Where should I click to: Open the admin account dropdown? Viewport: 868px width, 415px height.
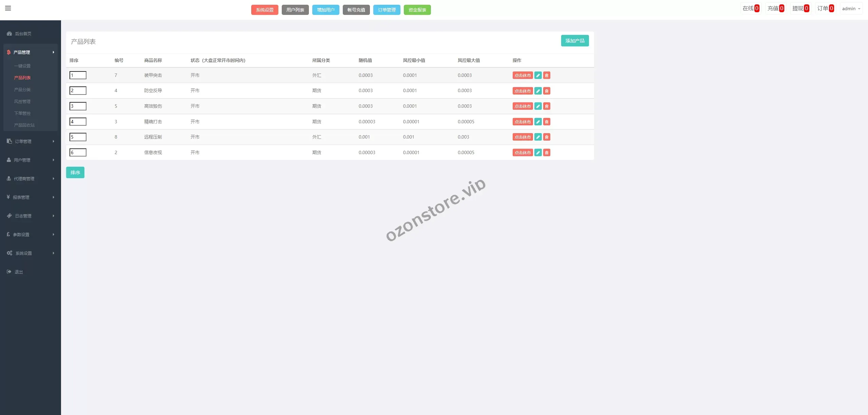(851, 8)
